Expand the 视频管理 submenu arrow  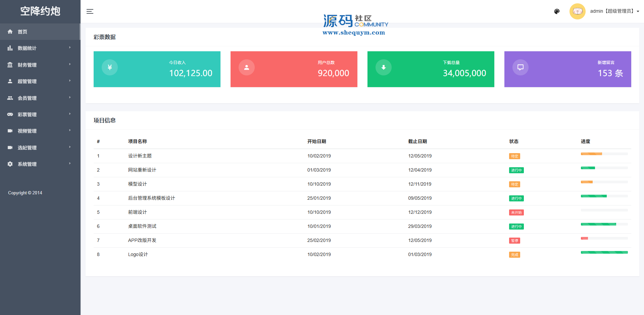tap(70, 130)
